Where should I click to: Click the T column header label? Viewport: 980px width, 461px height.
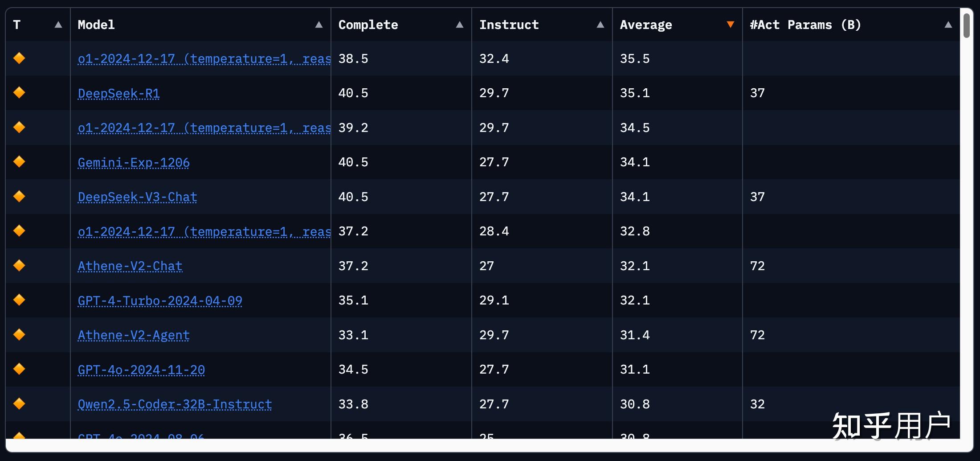click(17, 25)
